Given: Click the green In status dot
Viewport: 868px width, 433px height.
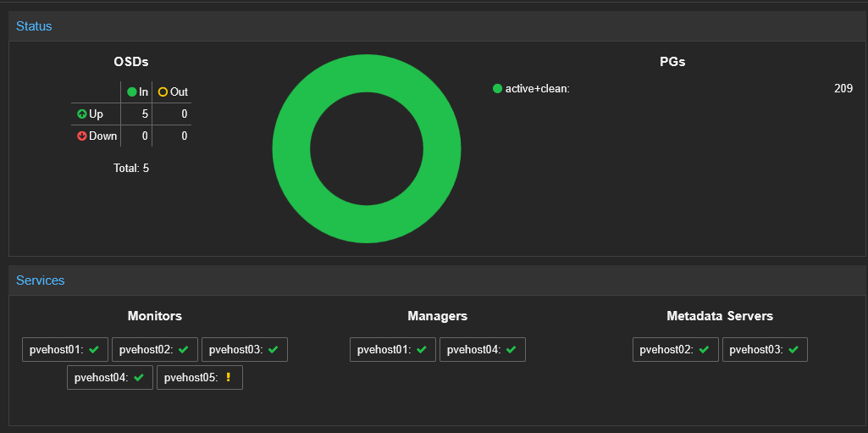Looking at the screenshot, I should (x=132, y=92).
